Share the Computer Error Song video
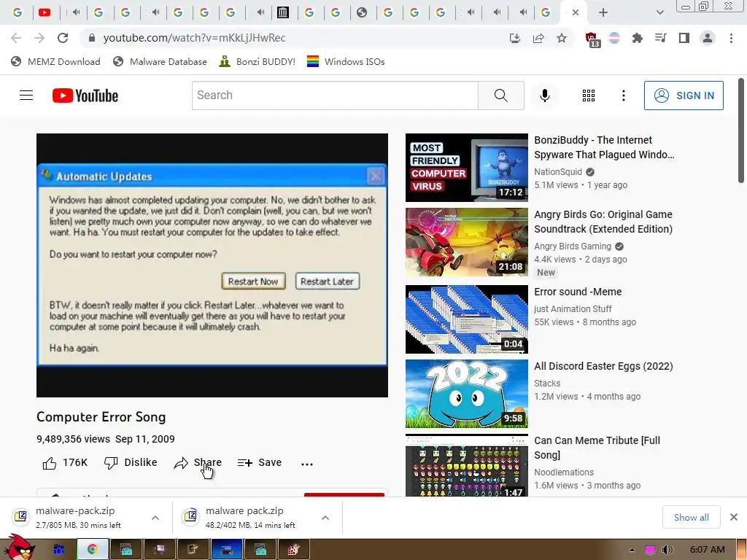 (198, 463)
